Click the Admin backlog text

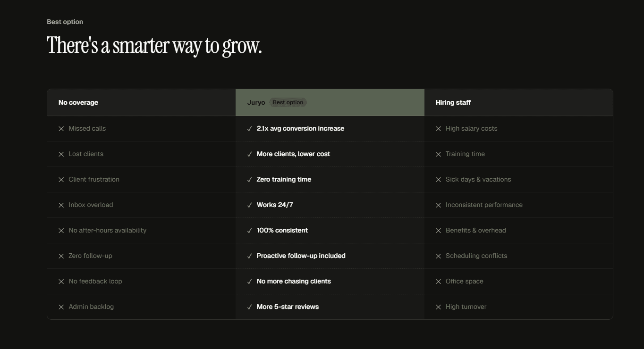(x=91, y=307)
